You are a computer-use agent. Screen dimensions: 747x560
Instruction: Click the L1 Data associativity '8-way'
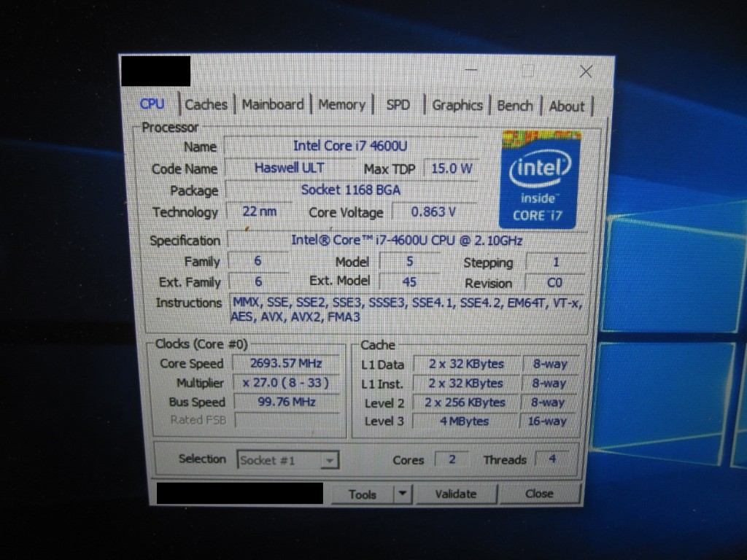click(x=550, y=364)
